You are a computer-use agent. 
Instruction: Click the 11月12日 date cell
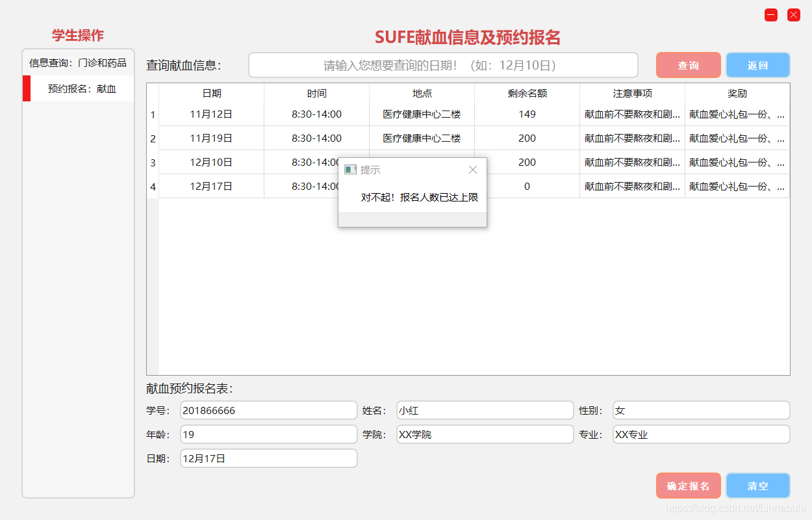pyautogui.click(x=212, y=114)
